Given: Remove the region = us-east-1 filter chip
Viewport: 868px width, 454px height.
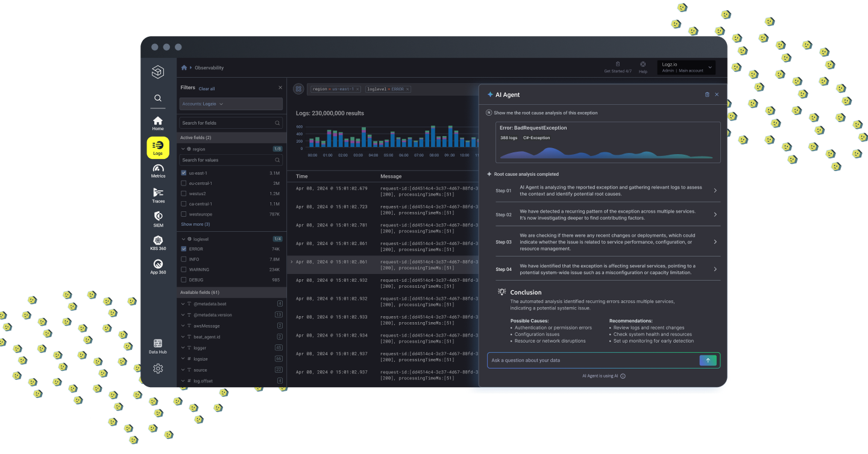Looking at the screenshot, I should click(x=357, y=89).
